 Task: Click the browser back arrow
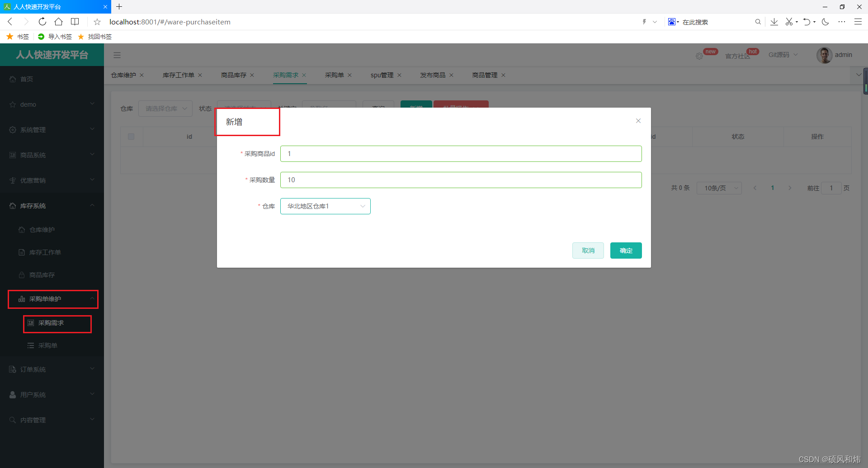coord(10,22)
